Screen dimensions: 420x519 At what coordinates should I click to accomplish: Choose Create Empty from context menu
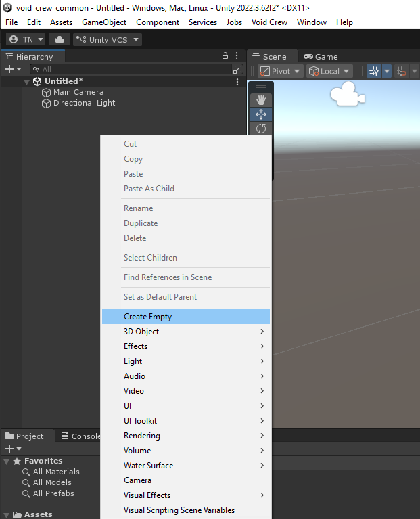pos(186,317)
